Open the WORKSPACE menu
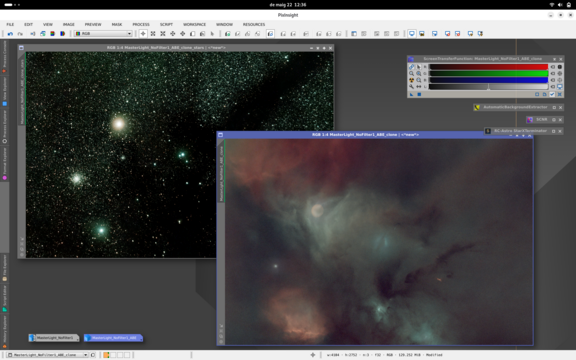 click(194, 24)
